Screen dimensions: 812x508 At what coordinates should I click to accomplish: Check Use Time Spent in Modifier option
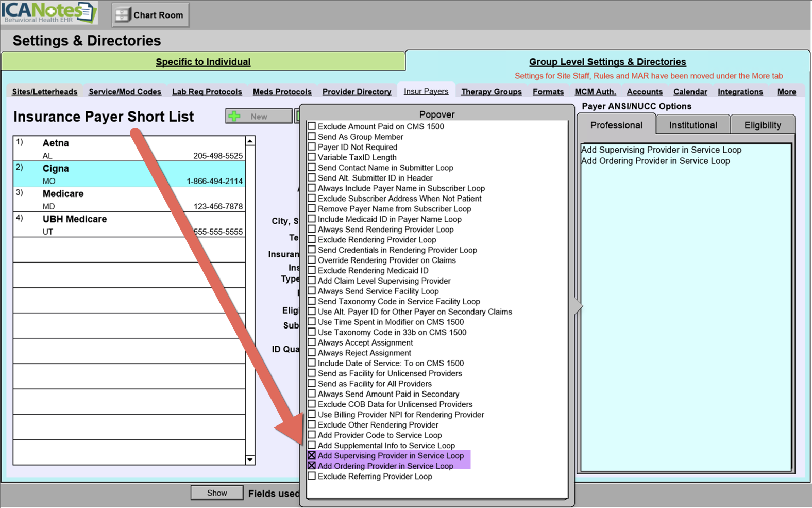point(312,322)
